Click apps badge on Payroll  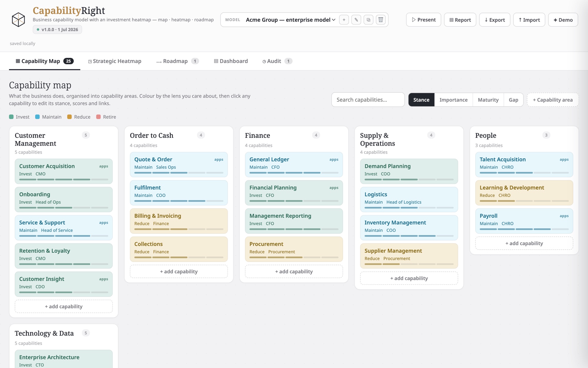564,216
